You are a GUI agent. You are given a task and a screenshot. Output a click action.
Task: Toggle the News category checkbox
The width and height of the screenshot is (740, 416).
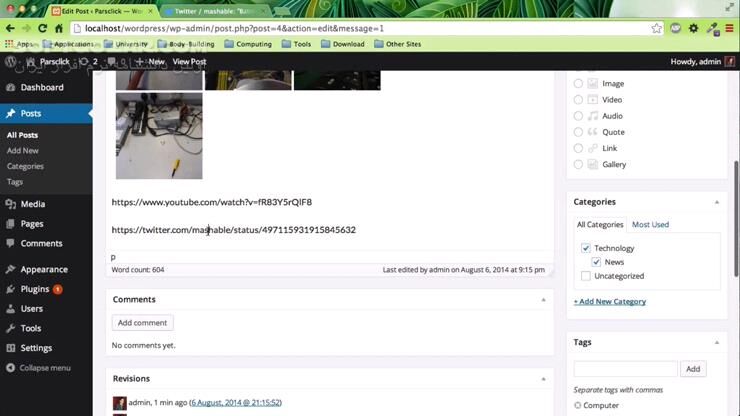596,262
